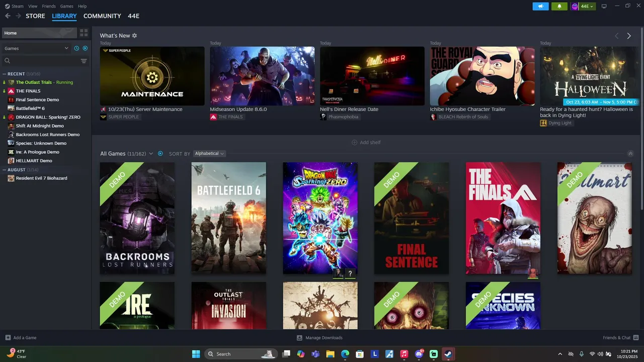The width and height of the screenshot is (644, 362).
Task: Open the Friends & Chat icon
Action: pyautogui.click(x=636, y=337)
